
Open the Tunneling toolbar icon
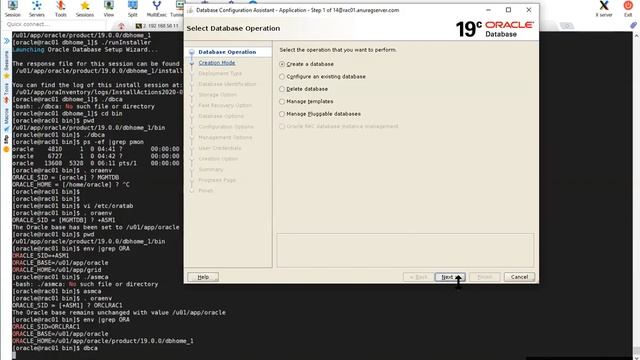[x=178, y=8]
